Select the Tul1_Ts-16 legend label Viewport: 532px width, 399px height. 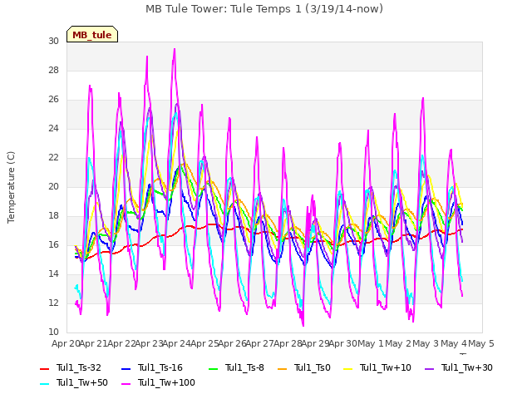pos(160,367)
